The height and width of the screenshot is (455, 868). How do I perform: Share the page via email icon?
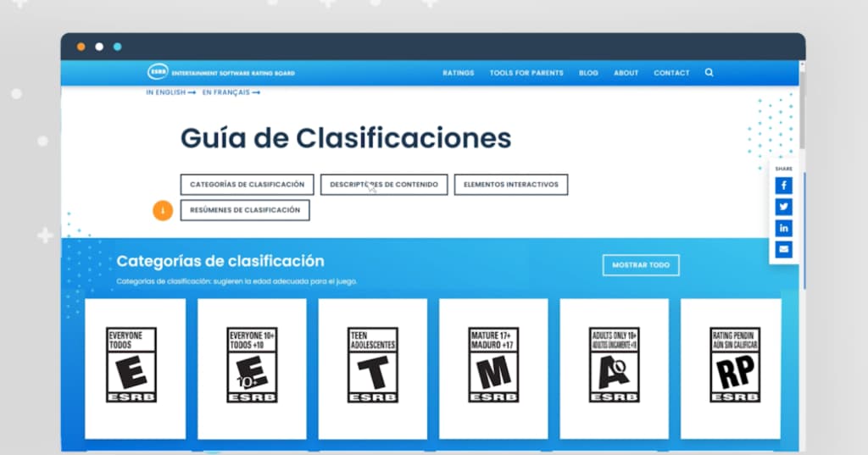point(783,249)
